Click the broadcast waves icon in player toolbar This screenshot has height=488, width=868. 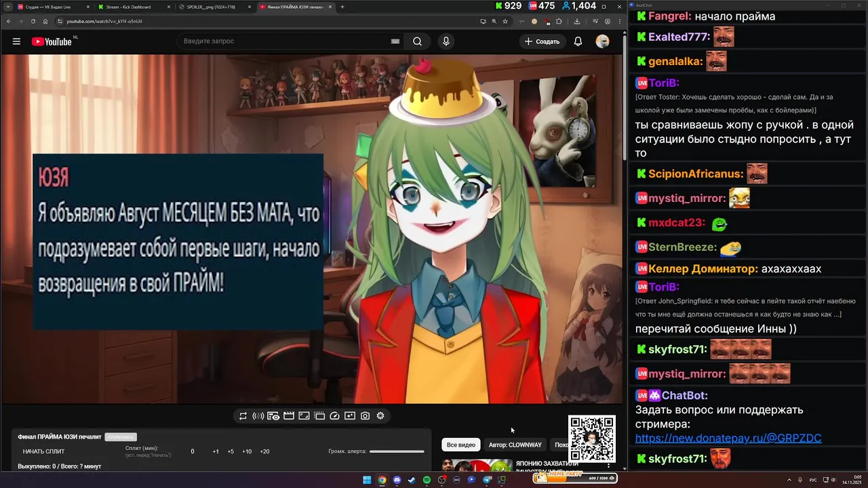[x=258, y=415]
